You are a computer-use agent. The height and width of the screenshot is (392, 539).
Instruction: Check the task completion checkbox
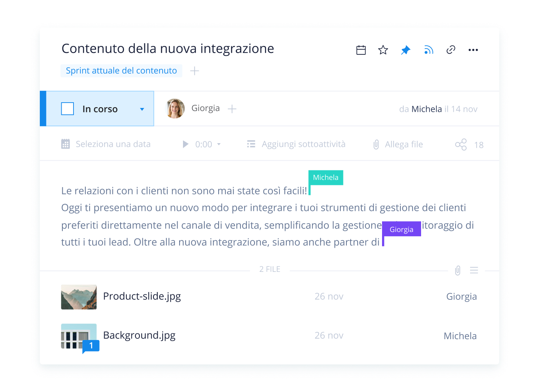pyautogui.click(x=68, y=109)
